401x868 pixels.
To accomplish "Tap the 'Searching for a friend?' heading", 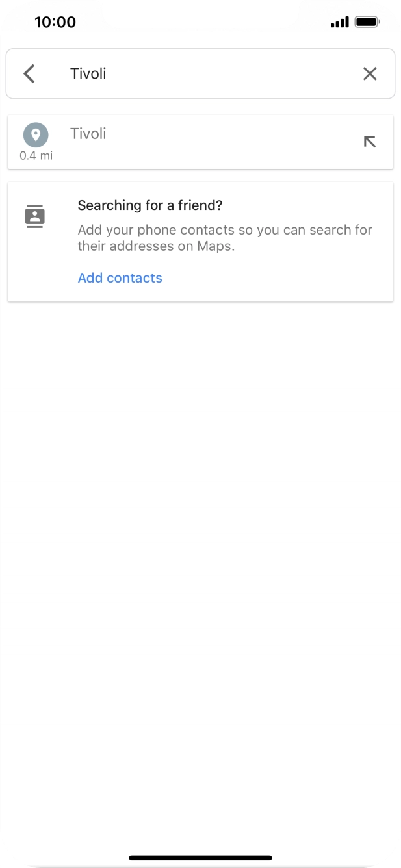I will (x=150, y=205).
